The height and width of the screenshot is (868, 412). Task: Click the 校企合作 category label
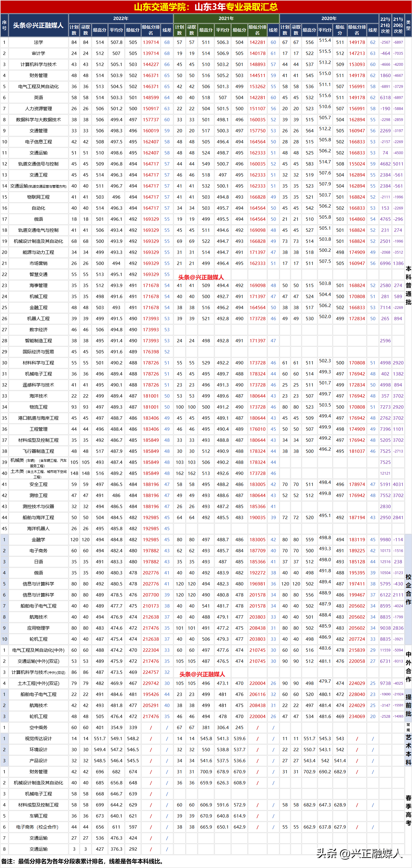(x=408, y=590)
